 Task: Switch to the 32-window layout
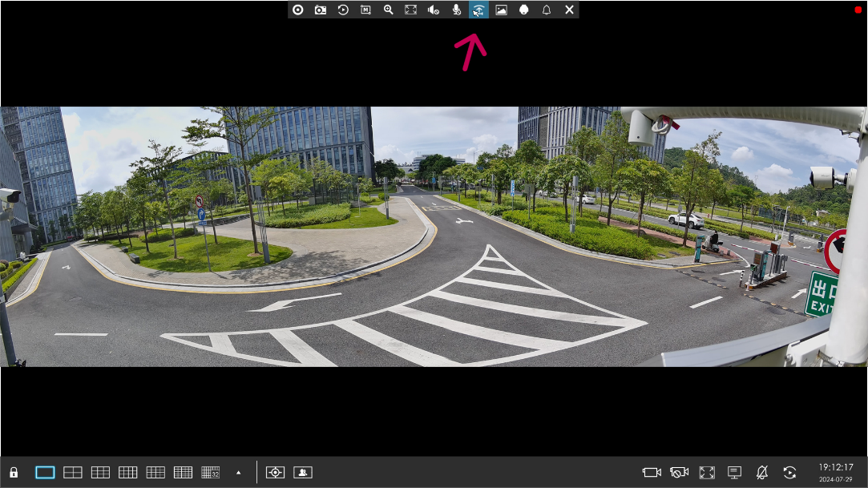[x=210, y=473]
